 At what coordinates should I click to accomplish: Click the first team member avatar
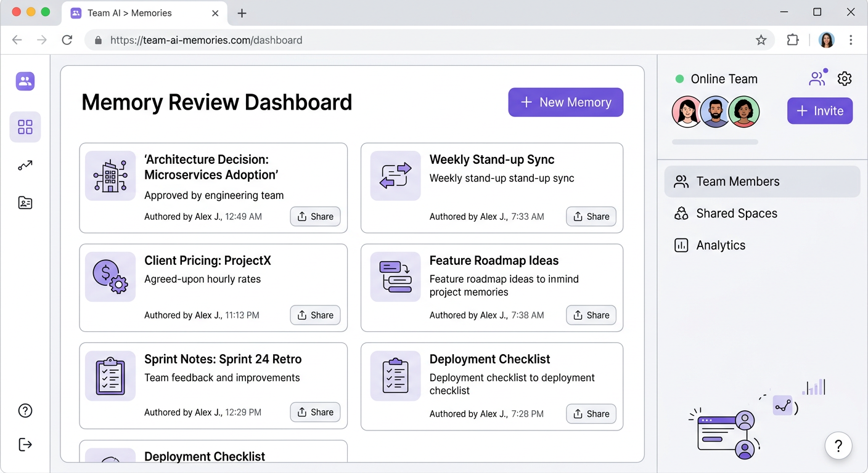[687, 112]
